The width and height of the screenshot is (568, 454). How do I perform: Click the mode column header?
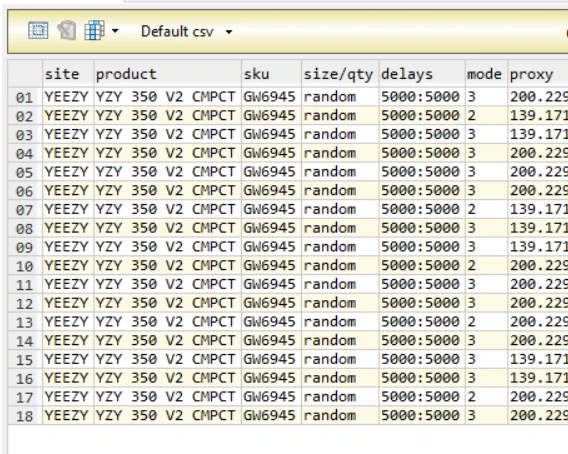click(x=486, y=74)
